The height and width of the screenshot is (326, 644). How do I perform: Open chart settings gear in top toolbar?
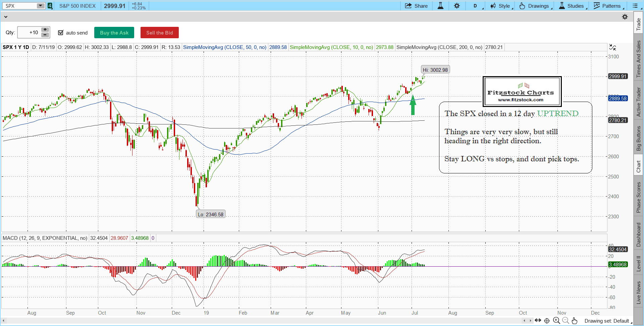pyautogui.click(x=457, y=6)
